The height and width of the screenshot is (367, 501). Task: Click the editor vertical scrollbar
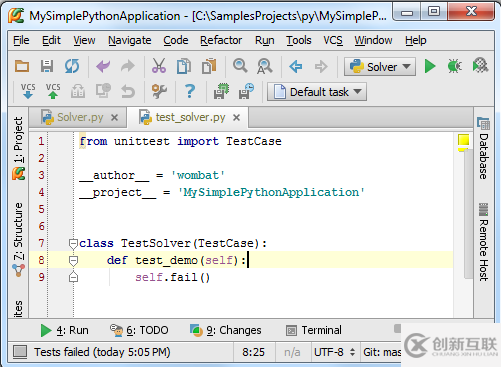pyautogui.click(x=468, y=213)
